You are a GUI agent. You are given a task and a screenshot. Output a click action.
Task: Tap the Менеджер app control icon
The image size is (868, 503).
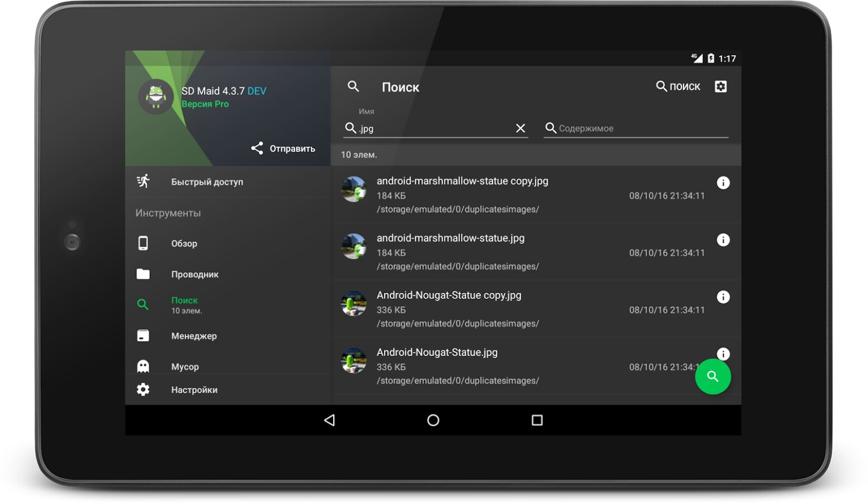143,335
